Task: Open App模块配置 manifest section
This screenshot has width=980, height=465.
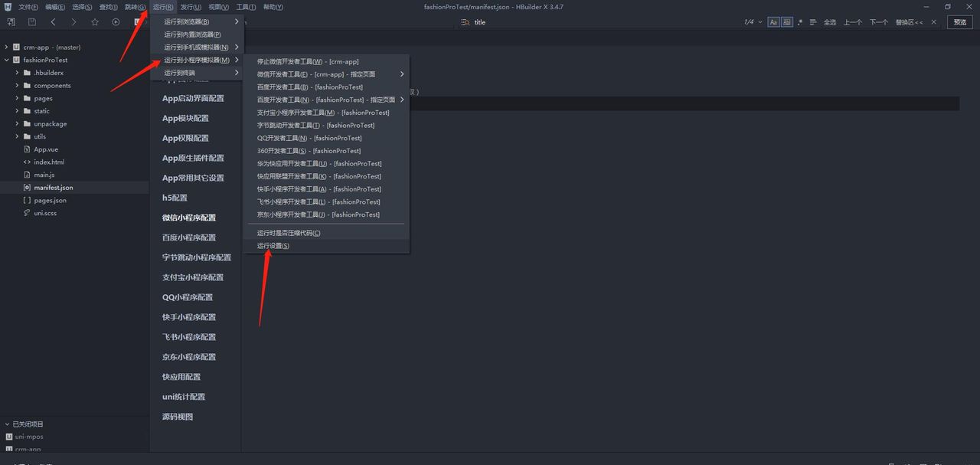Action: tap(185, 118)
